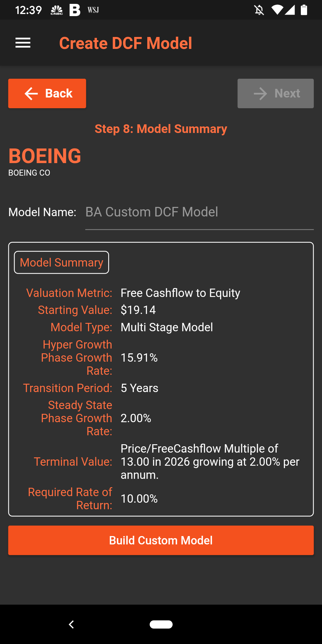Tap the Terminal Value description text

210,462
